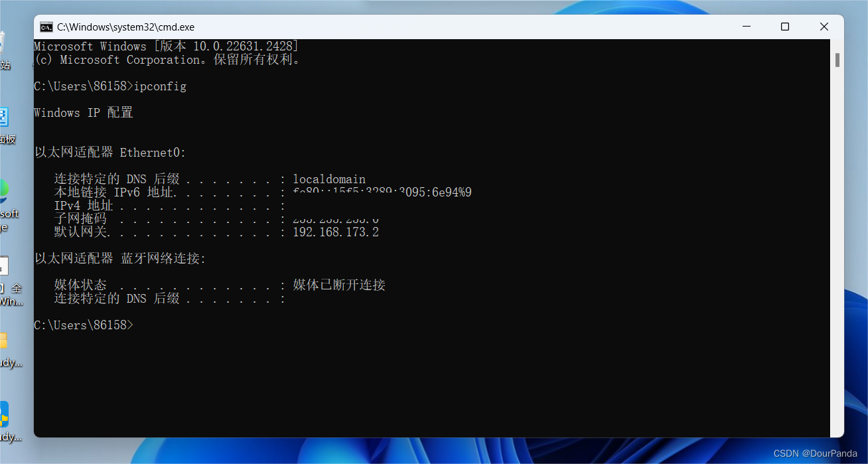Click the 'IPv4 地址' label
Screen dimensions: 868x464
[84, 206]
